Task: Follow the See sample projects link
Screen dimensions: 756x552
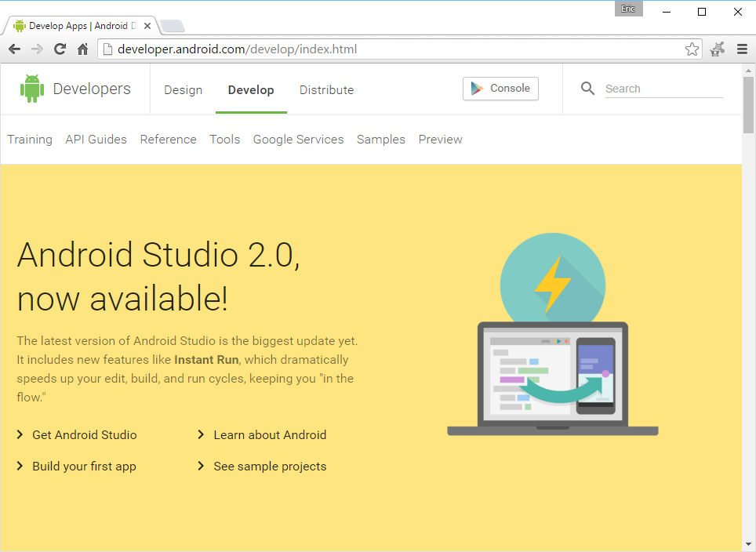Action: pyautogui.click(x=270, y=467)
